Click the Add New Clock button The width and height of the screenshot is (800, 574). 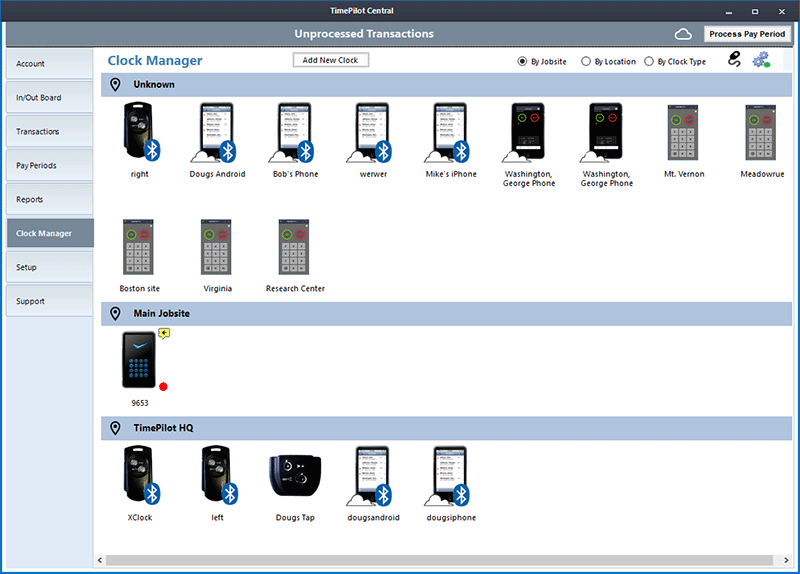coord(331,60)
